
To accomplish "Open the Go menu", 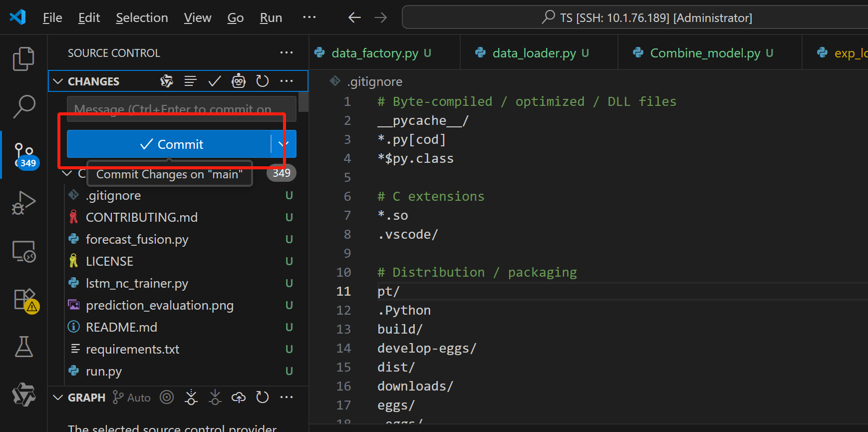I will pos(236,18).
